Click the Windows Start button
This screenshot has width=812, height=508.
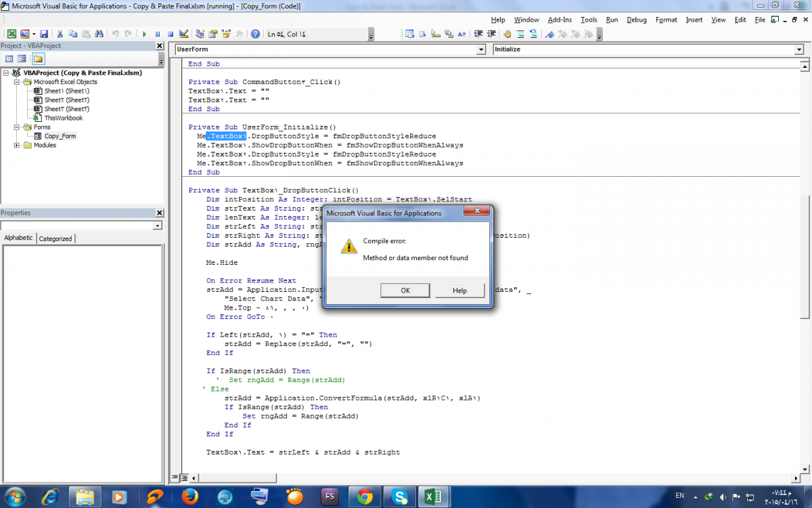(16, 496)
